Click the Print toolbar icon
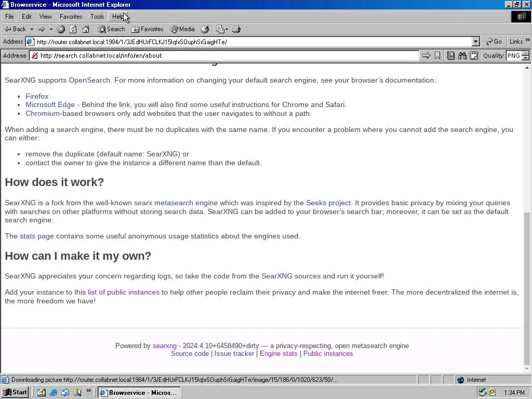 (236, 29)
